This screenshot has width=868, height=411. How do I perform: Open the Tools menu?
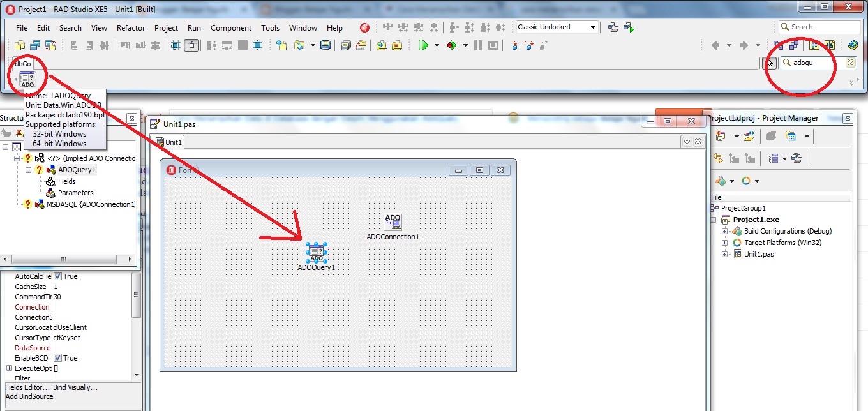coord(270,28)
